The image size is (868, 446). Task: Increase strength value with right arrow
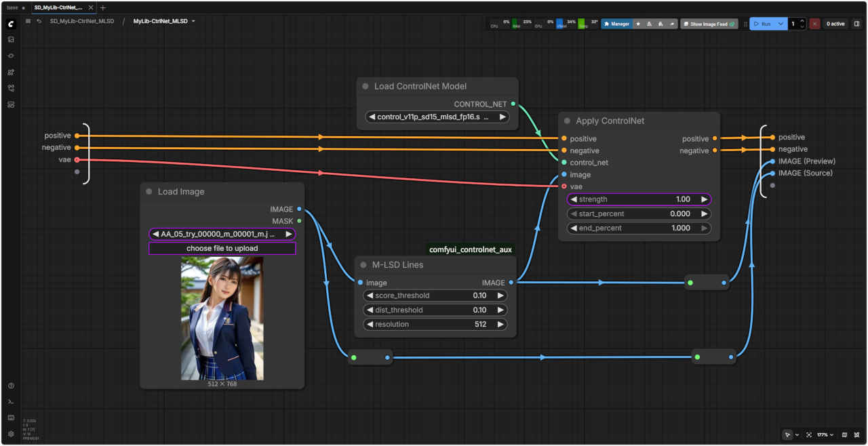[x=704, y=199]
